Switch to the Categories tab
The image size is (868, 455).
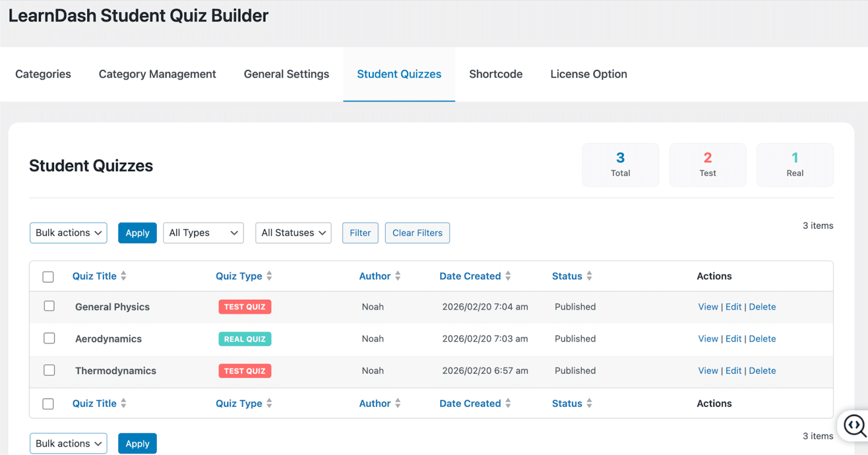click(x=43, y=74)
